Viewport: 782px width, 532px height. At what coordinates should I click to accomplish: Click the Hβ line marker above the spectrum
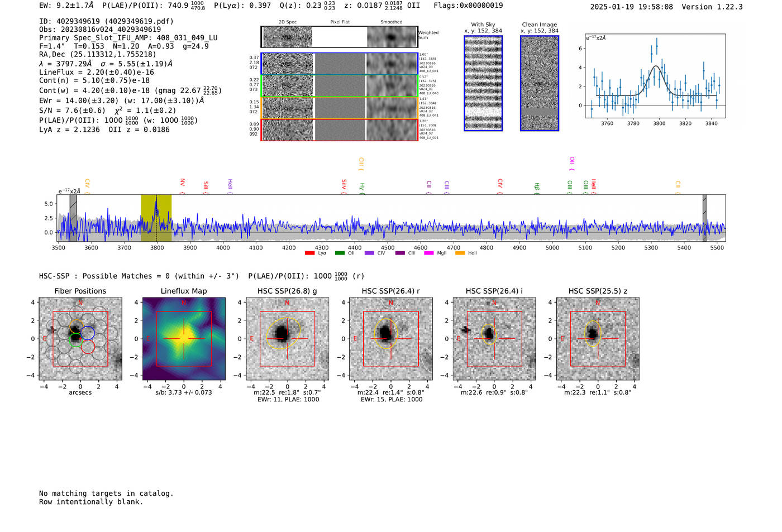pos(537,188)
